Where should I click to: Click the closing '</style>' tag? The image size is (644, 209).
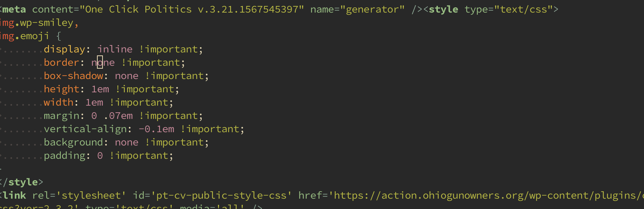[x=21, y=182]
